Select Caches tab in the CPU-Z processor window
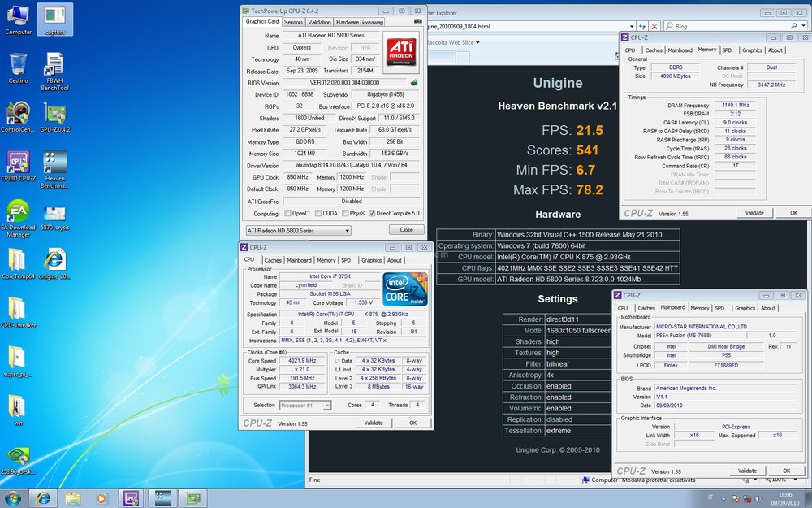 point(273,260)
